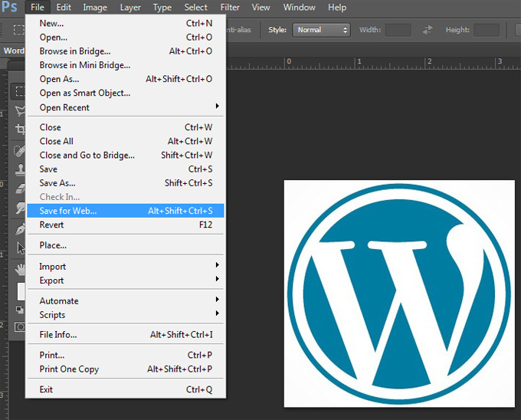Choose Open as Smart Object...
This screenshot has height=420, width=521.
pyautogui.click(x=126, y=93)
